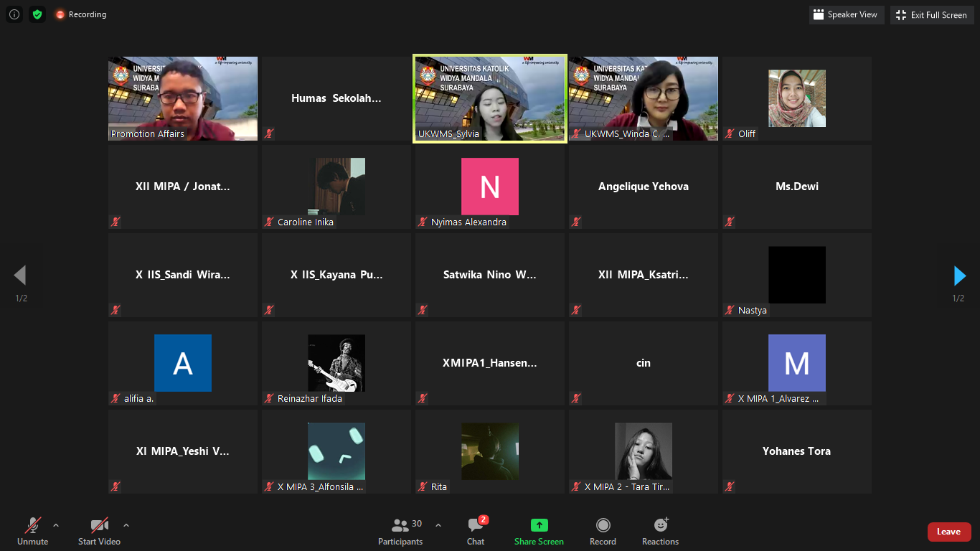Leave the meeting
Screen dimensions: 980x551
[948, 532]
